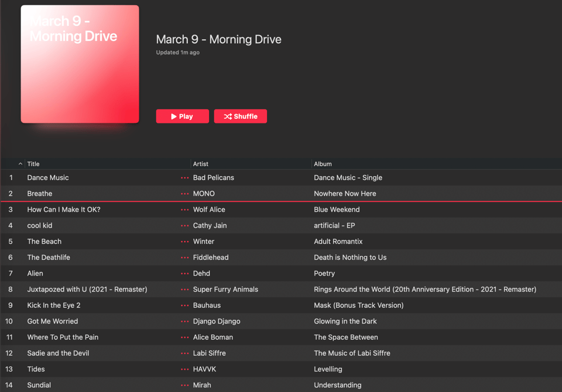This screenshot has width=562, height=392.
Task: Click the March 9 playlist cover artwork
Action: pos(80,64)
